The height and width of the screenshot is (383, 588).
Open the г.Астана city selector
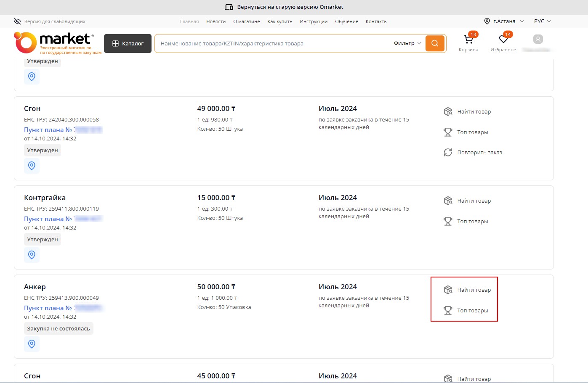tap(504, 21)
